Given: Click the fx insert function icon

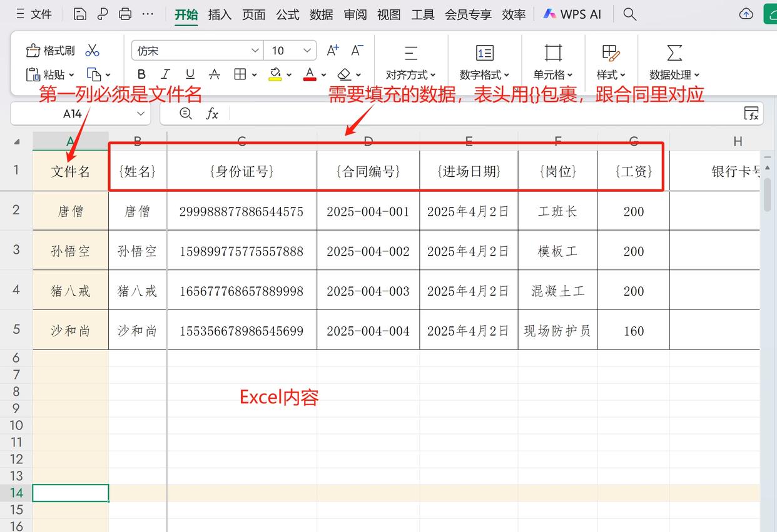Looking at the screenshot, I should [x=212, y=114].
